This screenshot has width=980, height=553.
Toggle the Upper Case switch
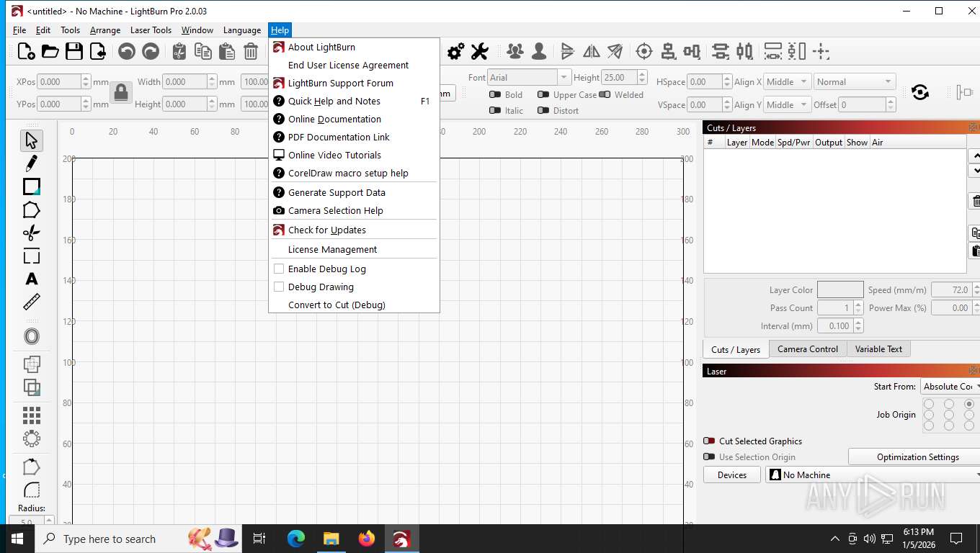point(543,95)
